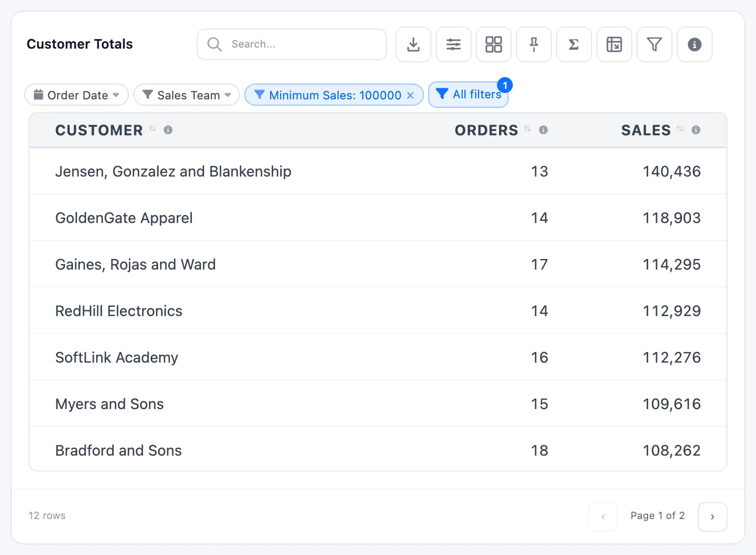Click the pivot table icon

(614, 44)
